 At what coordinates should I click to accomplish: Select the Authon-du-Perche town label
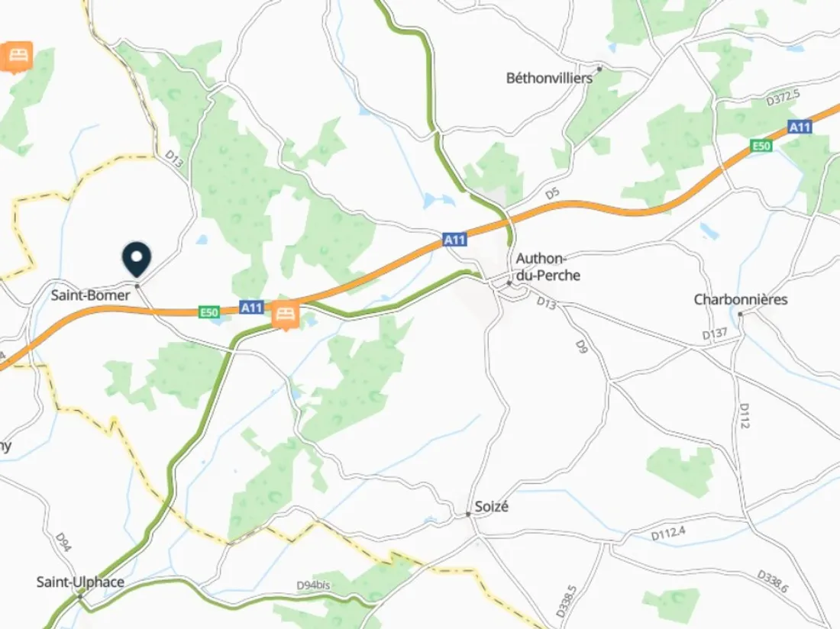coord(548,266)
